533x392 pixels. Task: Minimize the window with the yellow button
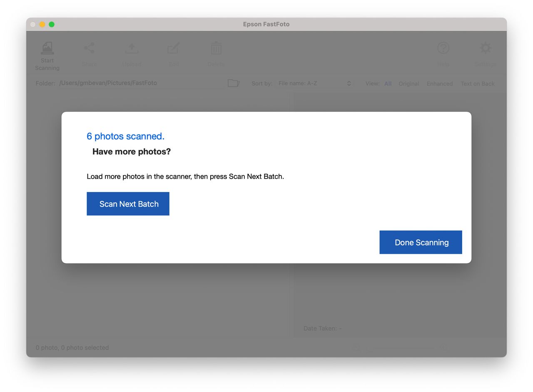pos(42,24)
